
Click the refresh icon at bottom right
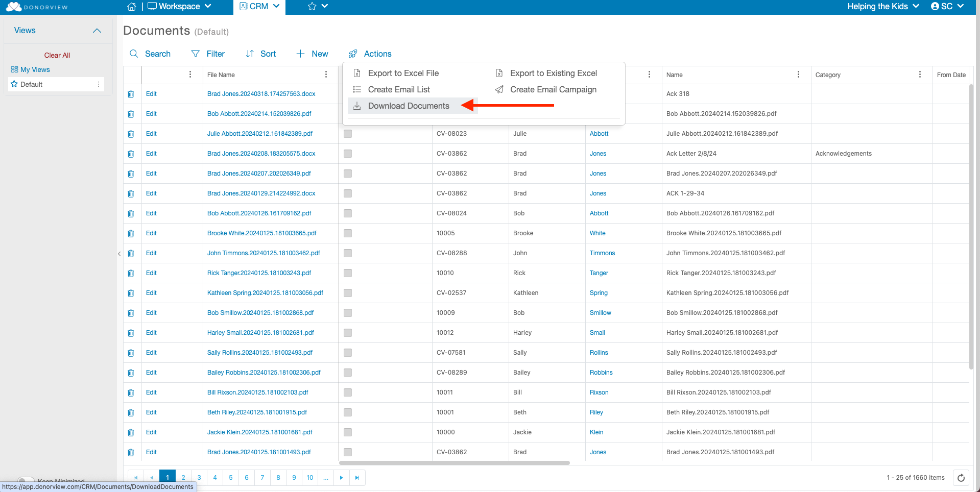click(x=961, y=478)
